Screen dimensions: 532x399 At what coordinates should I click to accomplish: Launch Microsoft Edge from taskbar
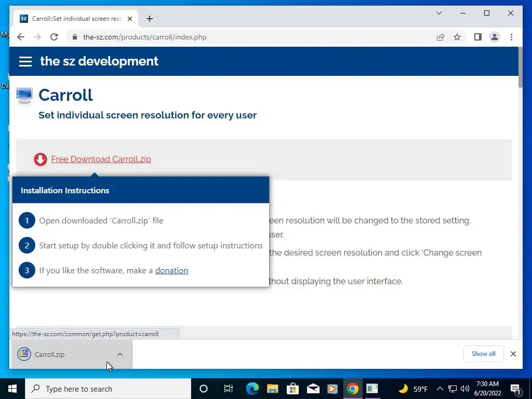tap(252, 389)
